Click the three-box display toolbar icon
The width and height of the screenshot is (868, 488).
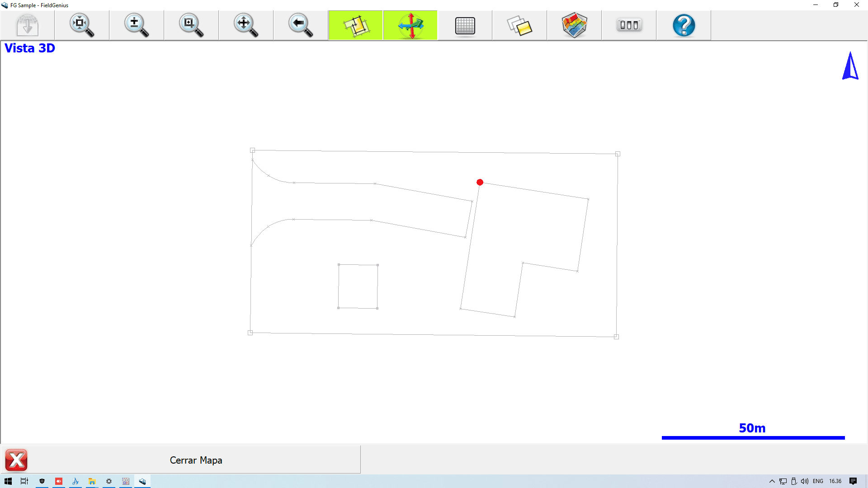click(x=629, y=25)
